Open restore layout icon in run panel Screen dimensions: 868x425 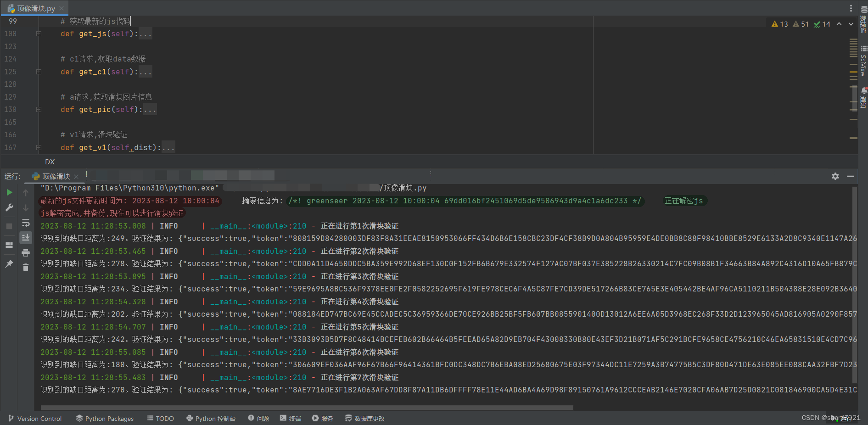click(x=9, y=245)
